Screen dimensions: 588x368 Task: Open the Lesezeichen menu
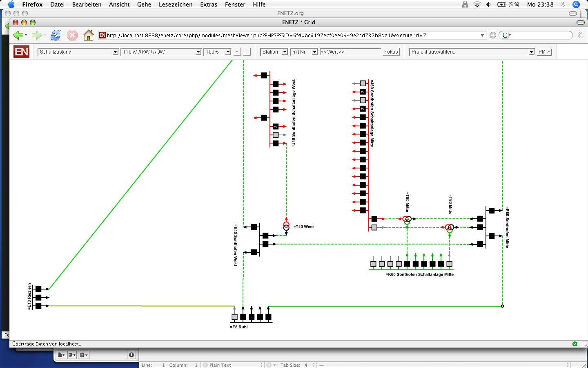click(x=176, y=4)
